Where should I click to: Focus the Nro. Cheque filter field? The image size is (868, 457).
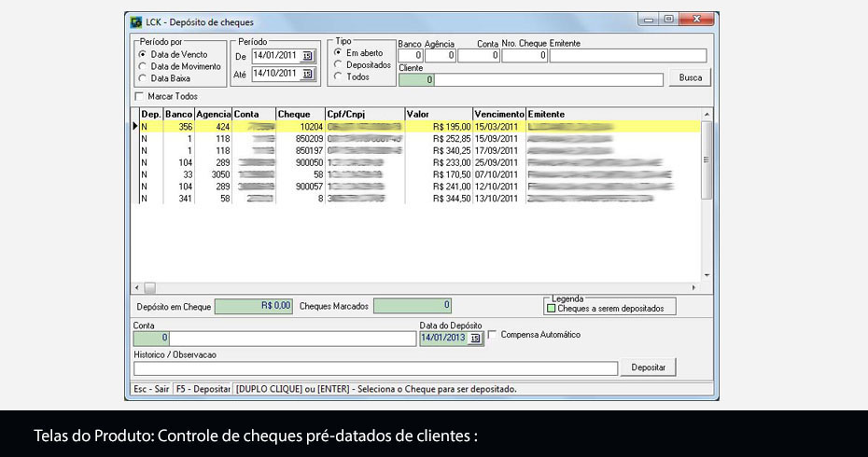(x=525, y=55)
